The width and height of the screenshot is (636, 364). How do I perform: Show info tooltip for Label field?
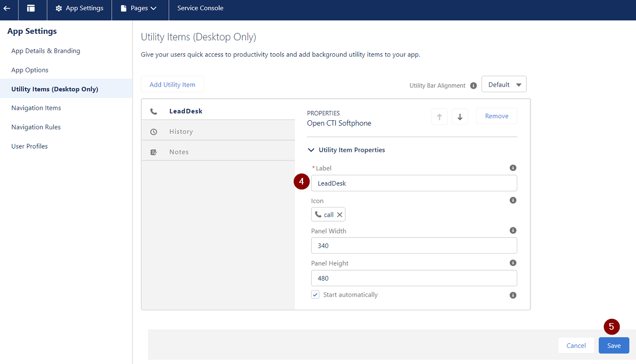pos(513,168)
